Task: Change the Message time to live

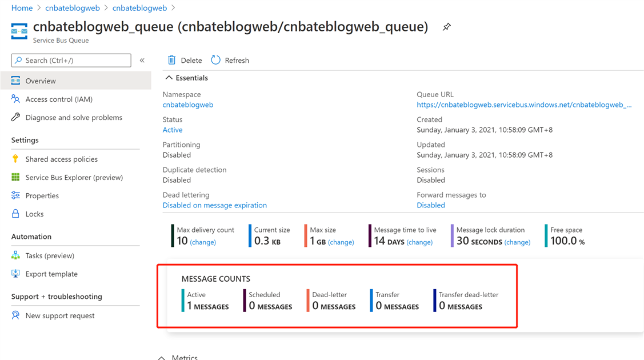Action: (419, 242)
